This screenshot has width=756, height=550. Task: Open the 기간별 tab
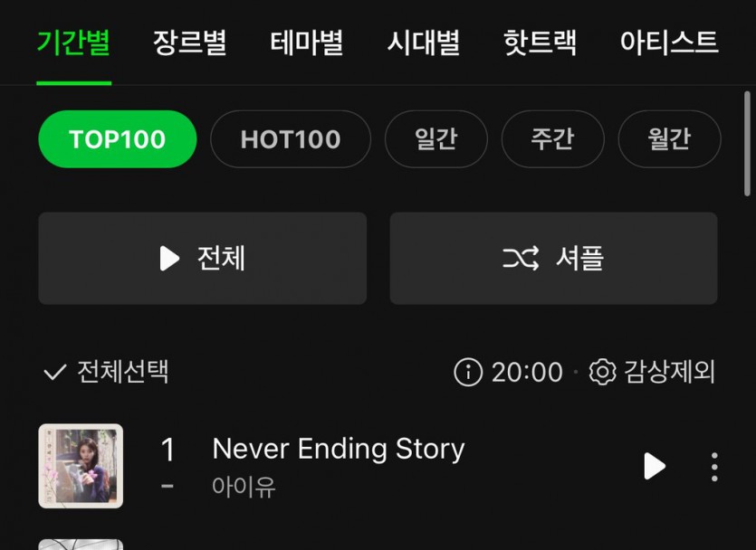(x=73, y=43)
